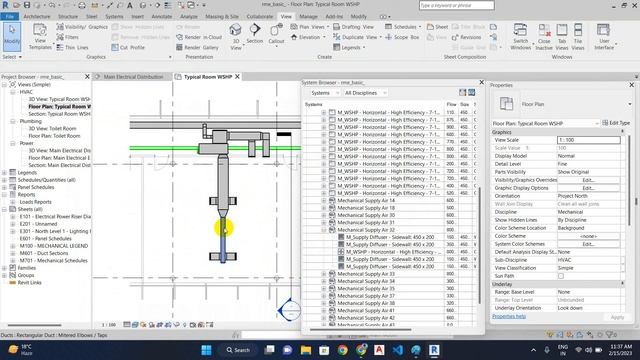Open Plan Views tool
Image resolution: width=640 pixels, height=360 pixels.
(309, 27)
